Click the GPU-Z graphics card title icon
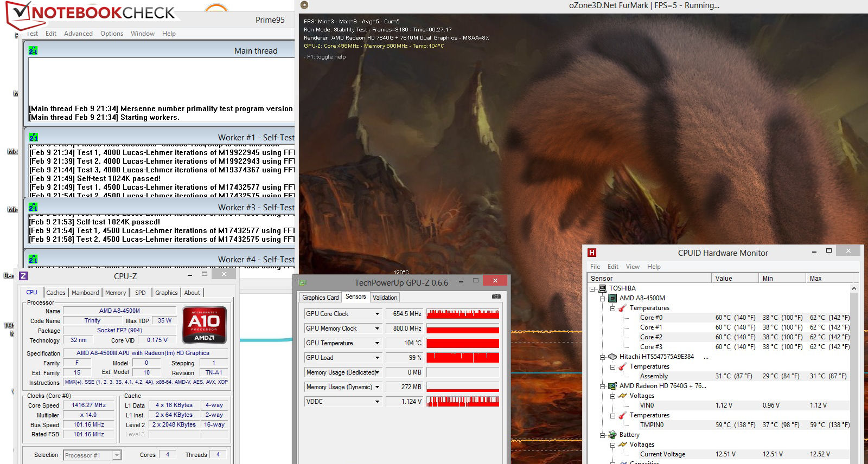Image resolution: width=868 pixels, height=464 pixels. pos(303,282)
